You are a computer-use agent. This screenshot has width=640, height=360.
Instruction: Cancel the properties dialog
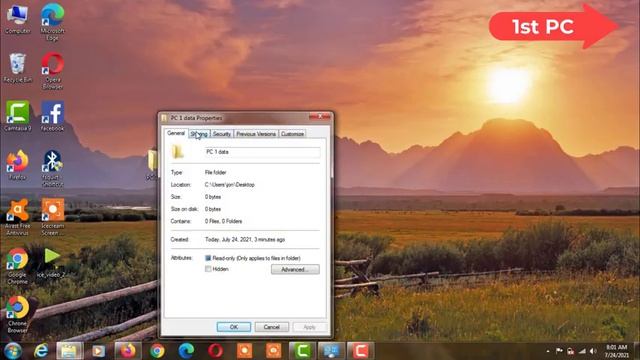click(271, 327)
